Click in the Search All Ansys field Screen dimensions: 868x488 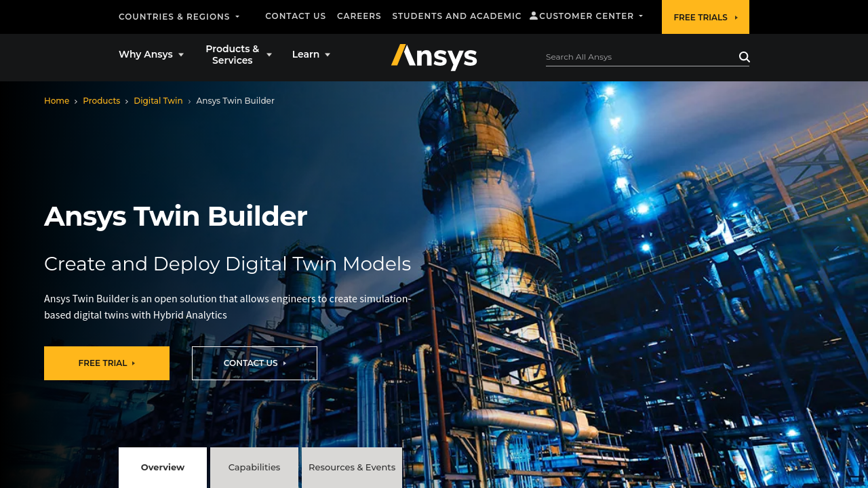tap(641, 57)
